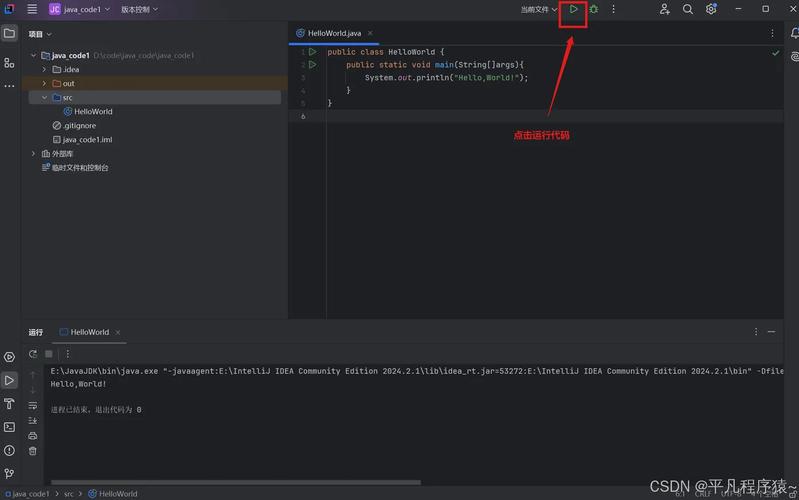Click the green inspection checkmark in the editor

[776, 52]
